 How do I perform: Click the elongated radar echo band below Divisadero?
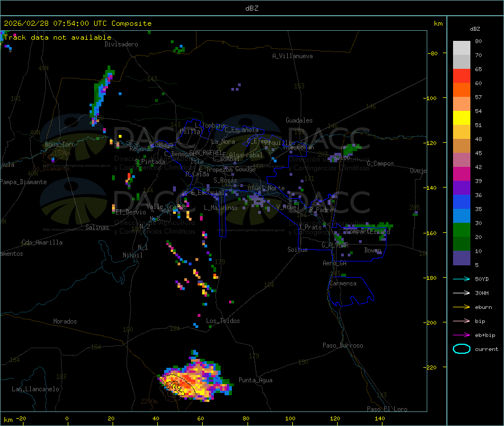click(x=102, y=96)
